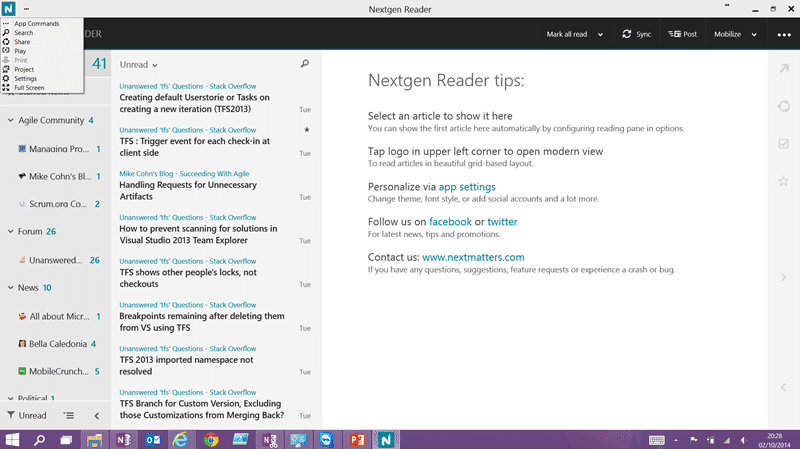Open the Post toolbar button

683,34
